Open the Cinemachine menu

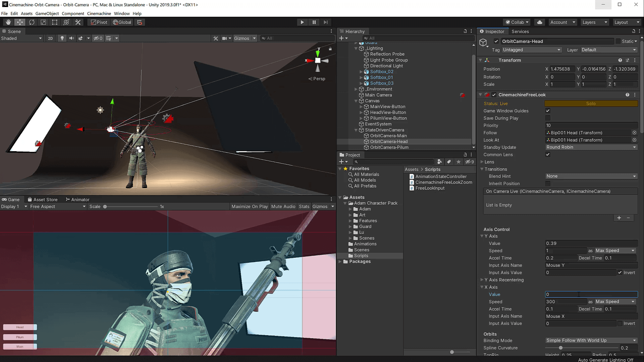pyautogui.click(x=99, y=13)
